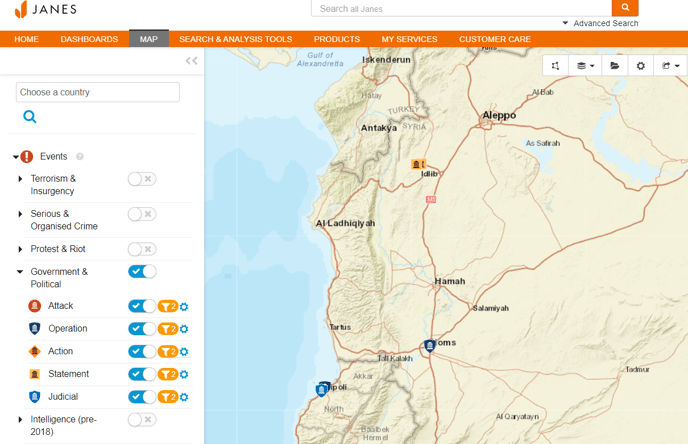688x444 pixels.
Task: Open Statement settings gear
Action: pyautogui.click(x=184, y=375)
